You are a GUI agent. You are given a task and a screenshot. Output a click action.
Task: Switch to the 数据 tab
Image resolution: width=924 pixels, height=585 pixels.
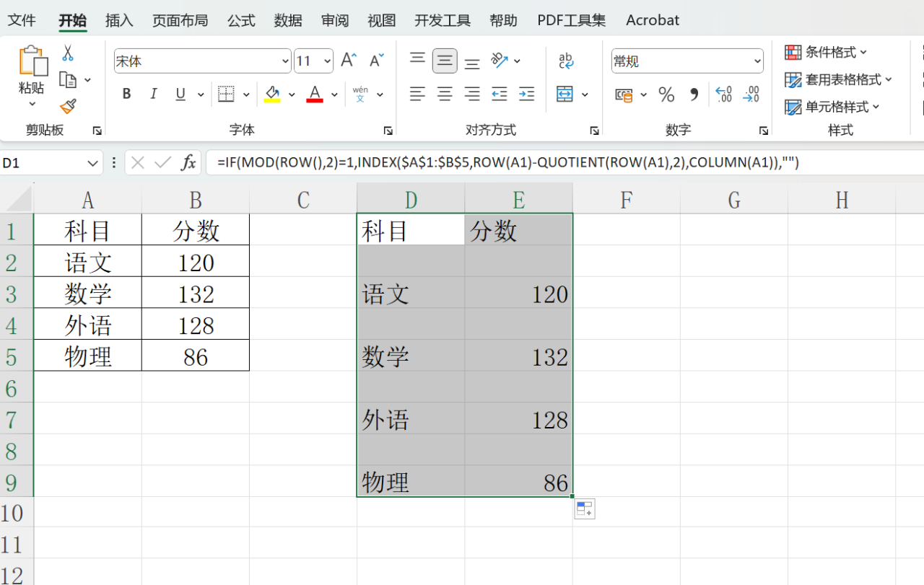tap(288, 20)
